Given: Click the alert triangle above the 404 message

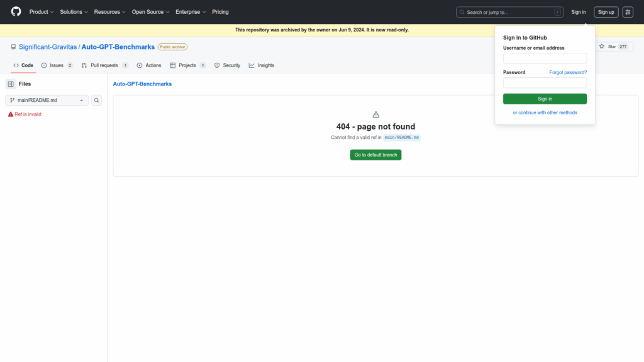Looking at the screenshot, I should (x=376, y=114).
